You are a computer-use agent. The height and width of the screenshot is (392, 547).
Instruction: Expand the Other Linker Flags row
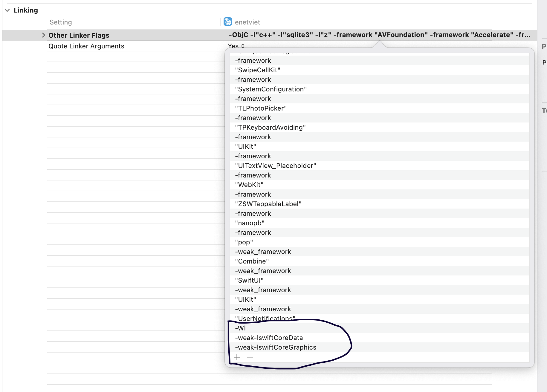coord(44,35)
